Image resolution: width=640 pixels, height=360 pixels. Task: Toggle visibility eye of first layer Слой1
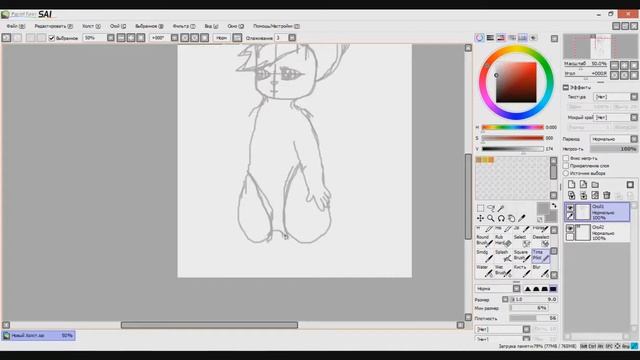click(570, 208)
